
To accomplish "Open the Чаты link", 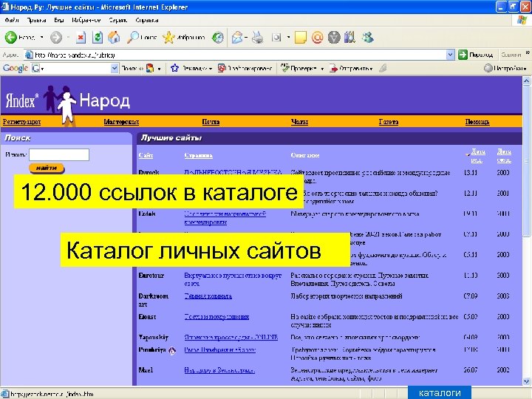I will click(299, 122).
